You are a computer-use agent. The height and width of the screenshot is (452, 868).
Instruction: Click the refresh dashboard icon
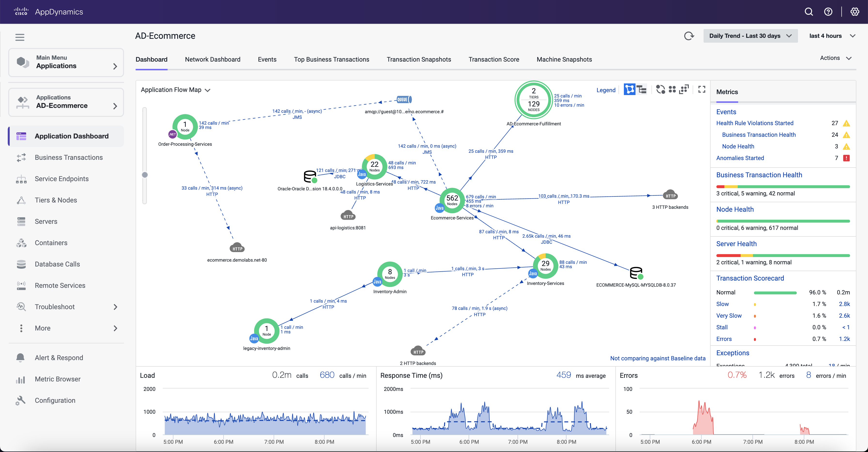[689, 36]
